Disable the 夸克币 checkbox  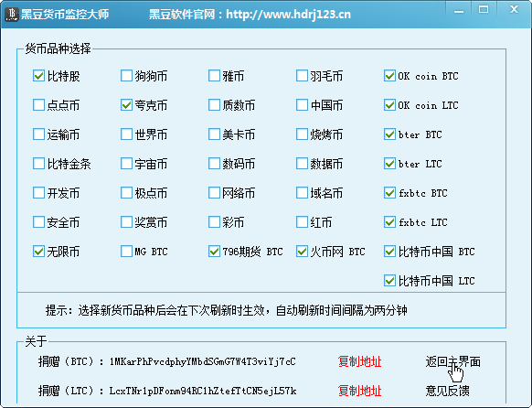tap(126, 105)
